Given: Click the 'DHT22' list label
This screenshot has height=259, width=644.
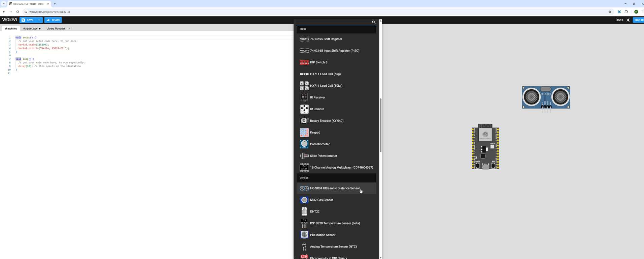Looking at the screenshot, I should coord(315,212).
